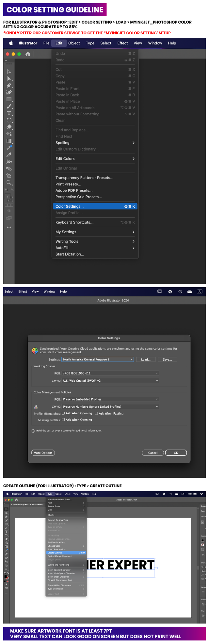Choose Create Outlines in Type menu
Screen dimensions: 209x644
click(66, 553)
